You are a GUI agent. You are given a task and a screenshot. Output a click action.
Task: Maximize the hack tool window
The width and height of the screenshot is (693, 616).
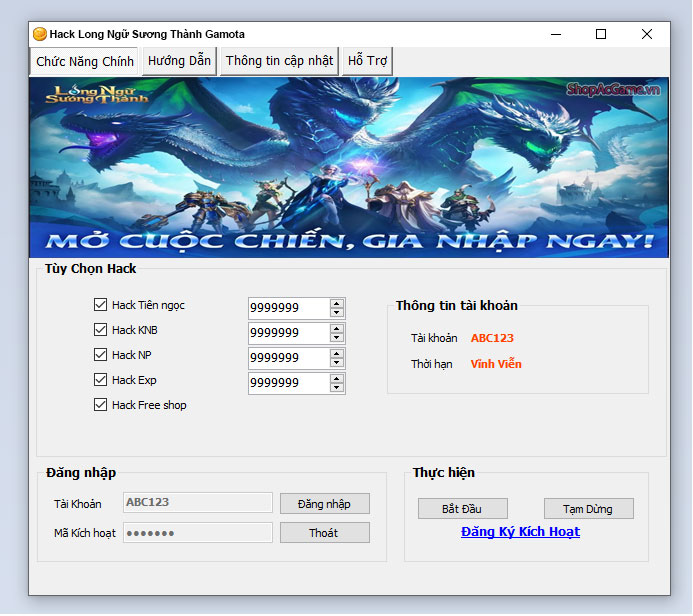tap(601, 34)
